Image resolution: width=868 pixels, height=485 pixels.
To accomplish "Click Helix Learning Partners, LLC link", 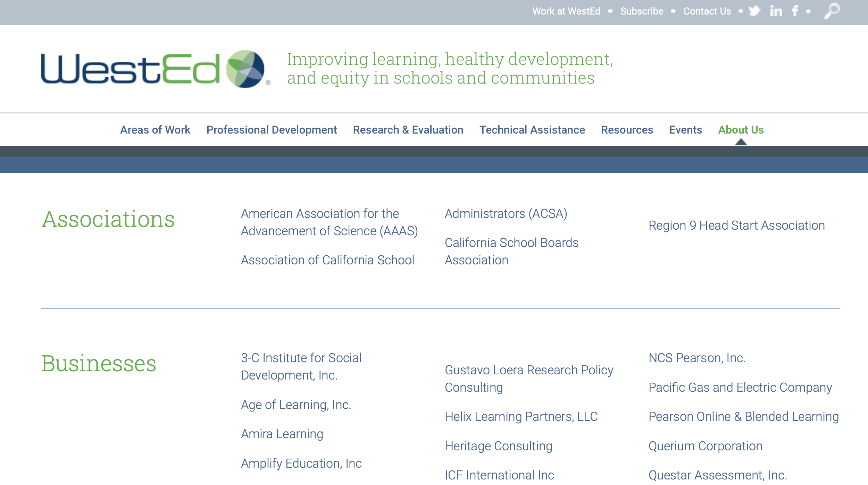I will coord(521,416).
